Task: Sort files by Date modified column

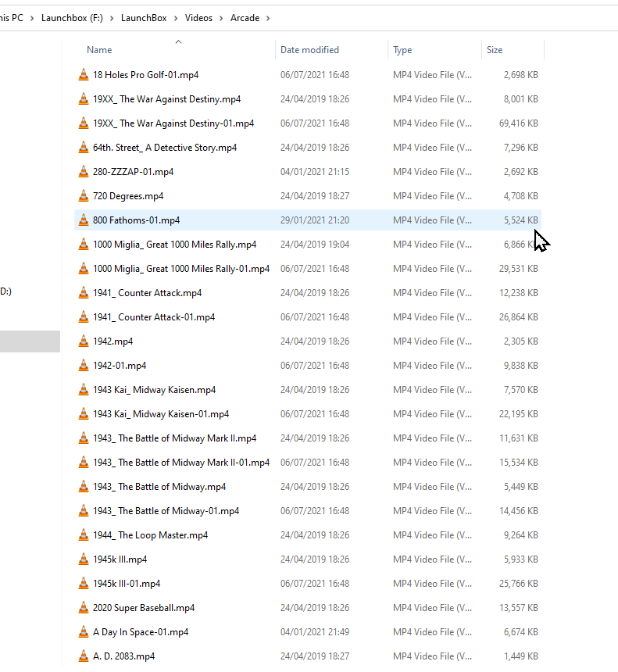Action: (309, 50)
